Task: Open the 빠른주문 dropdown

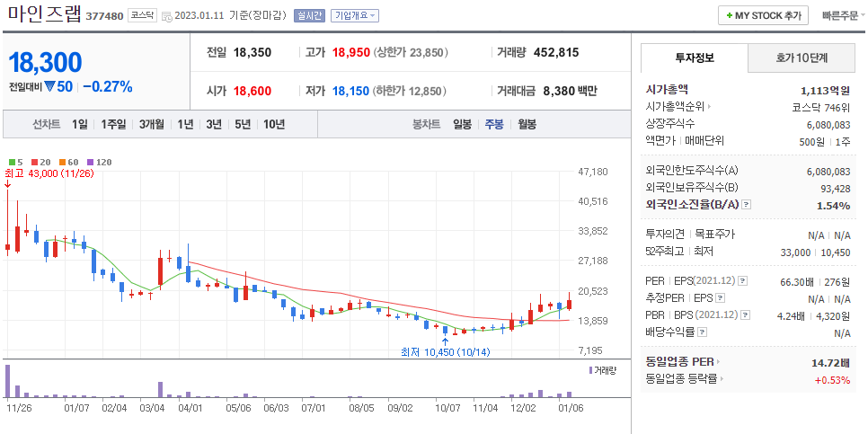Action: tap(844, 15)
